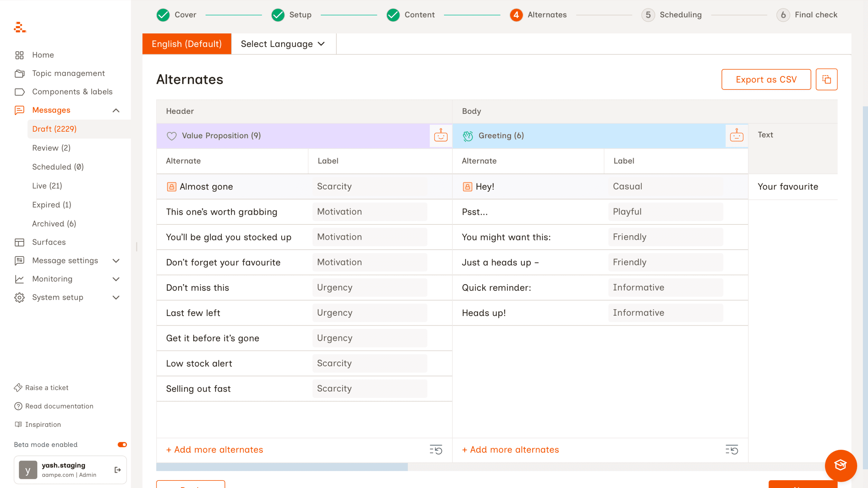Expand the Message settings section

click(115, 261)
